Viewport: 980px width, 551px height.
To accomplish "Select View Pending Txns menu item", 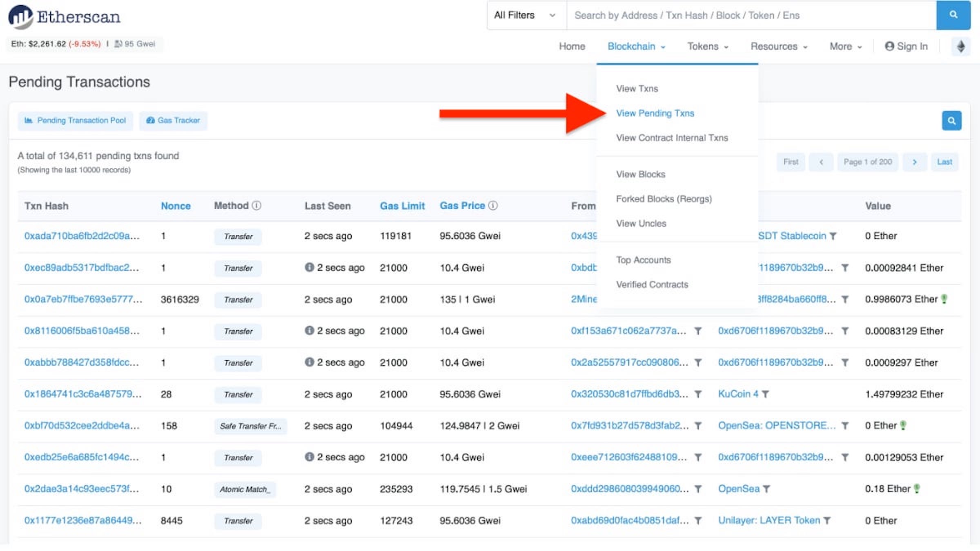I will click(x=655, y=113).
